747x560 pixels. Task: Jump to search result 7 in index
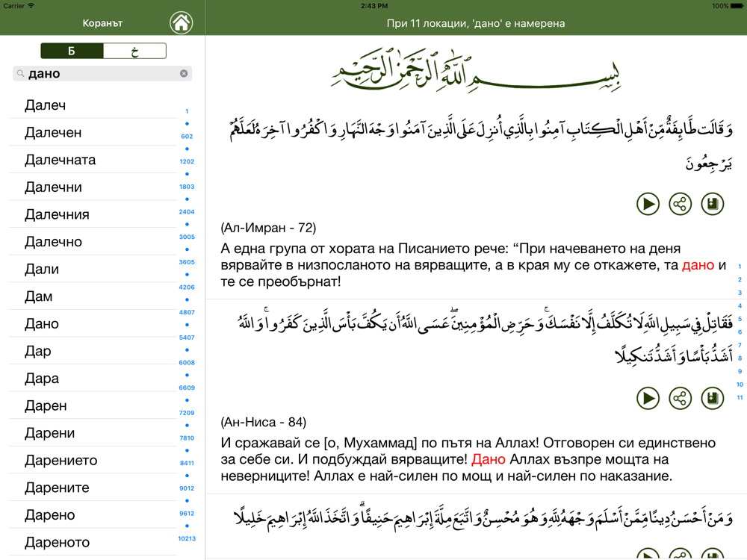coord(740,345)
